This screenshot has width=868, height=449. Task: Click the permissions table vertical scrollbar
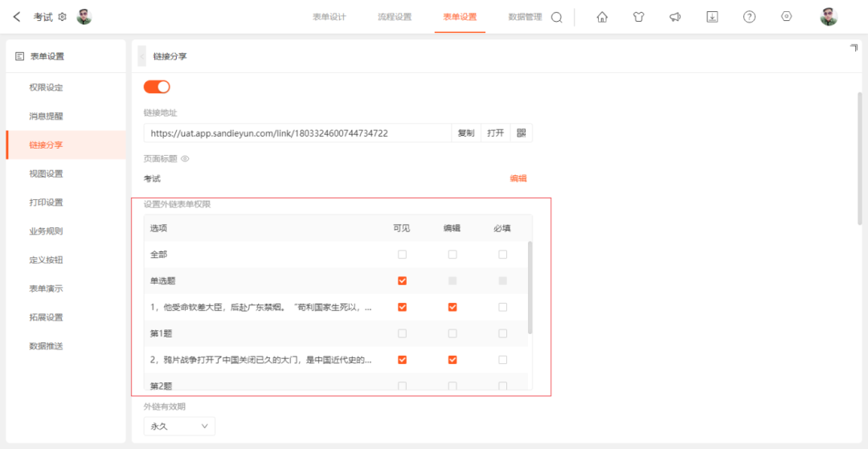coord(530,288)
